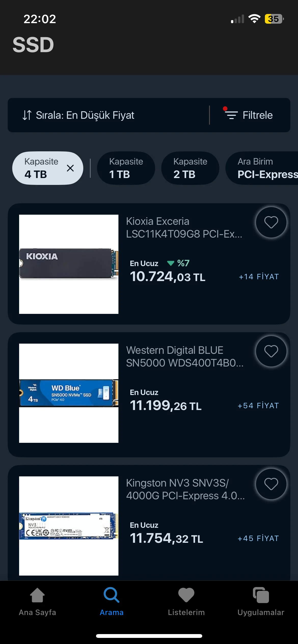Open Listelerim favorites tab
Image resolution: width=298 pixels, height=644 pixels.
pos(186,602)
